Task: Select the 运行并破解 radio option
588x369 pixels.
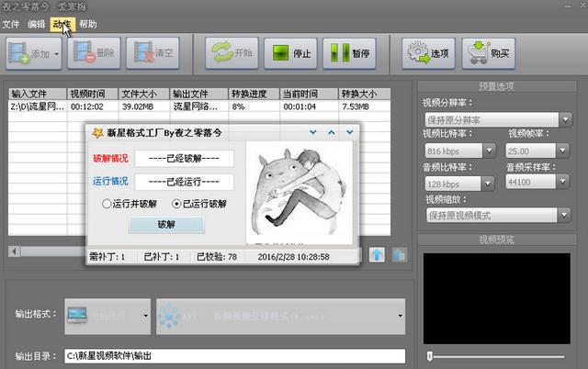Action: coord(130,204)
